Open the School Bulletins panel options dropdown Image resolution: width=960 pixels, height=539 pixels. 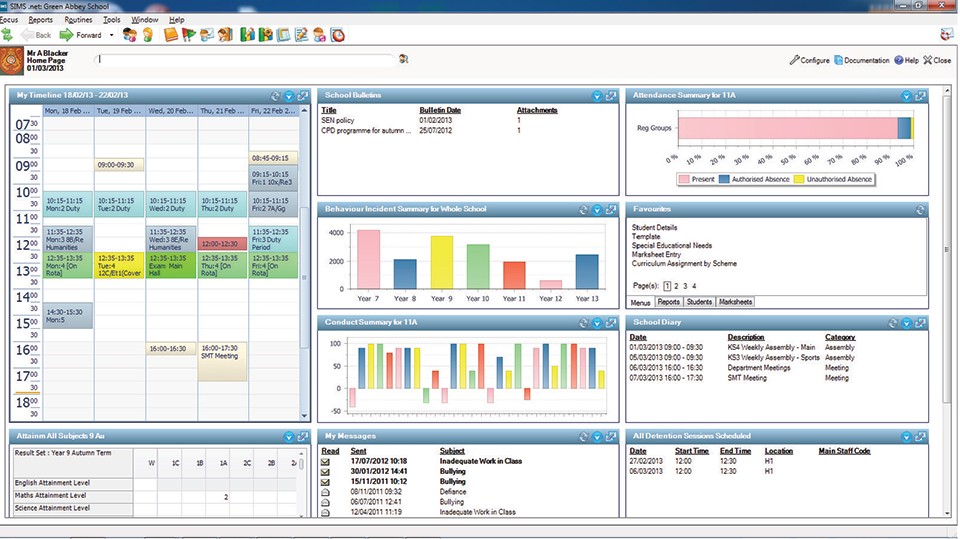coord(598,96)
